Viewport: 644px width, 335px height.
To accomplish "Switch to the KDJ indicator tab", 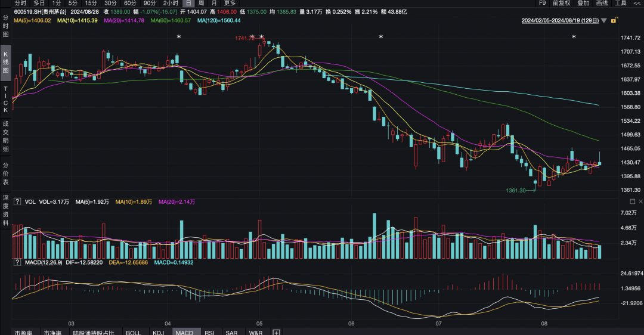I will coord(158,332).
